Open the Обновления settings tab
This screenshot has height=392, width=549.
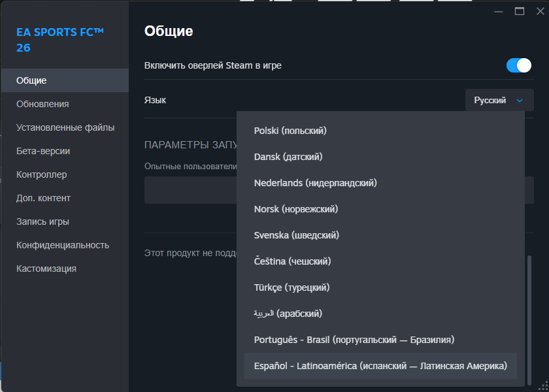pyautogui.click(x=42, y=104)
